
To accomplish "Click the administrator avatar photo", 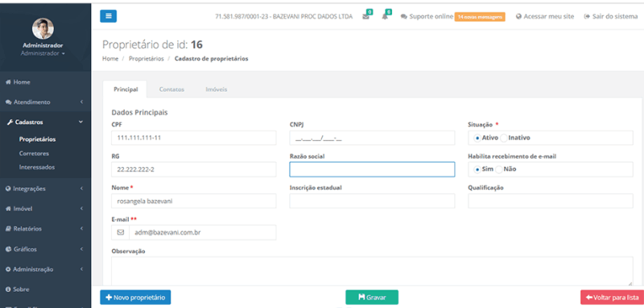I will (43, 28).
